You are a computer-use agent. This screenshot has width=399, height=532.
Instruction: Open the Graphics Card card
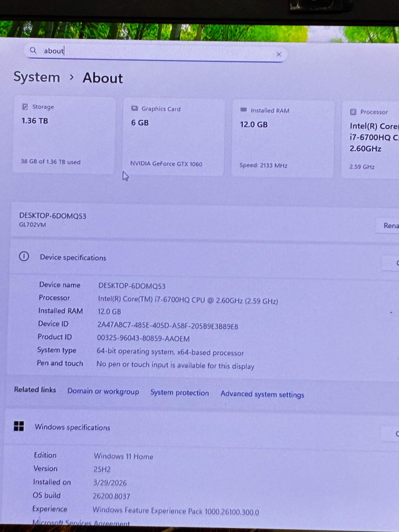point(173,137)
